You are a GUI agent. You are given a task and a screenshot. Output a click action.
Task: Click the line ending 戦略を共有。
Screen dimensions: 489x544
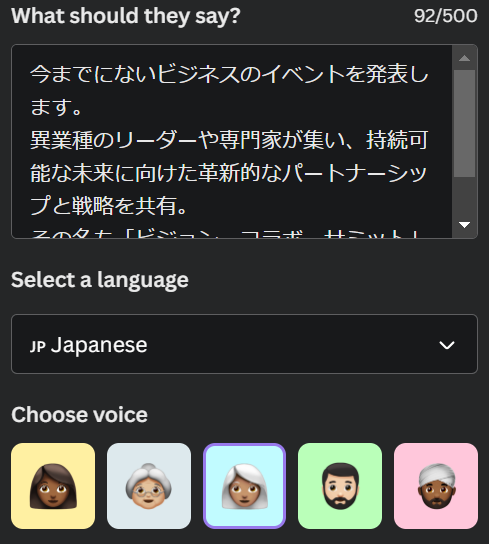click(x=109, y=206)
